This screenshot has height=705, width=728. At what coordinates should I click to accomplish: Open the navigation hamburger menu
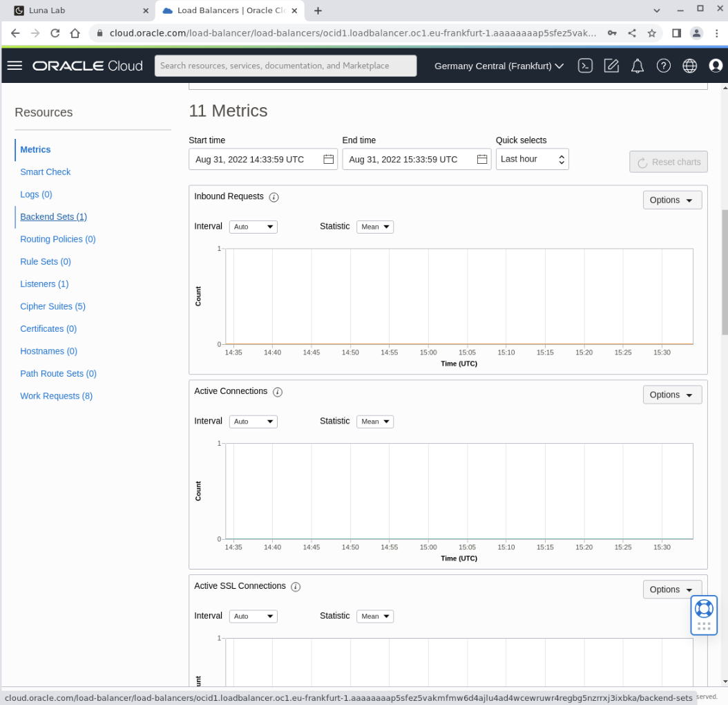click(x=15, y=66)
